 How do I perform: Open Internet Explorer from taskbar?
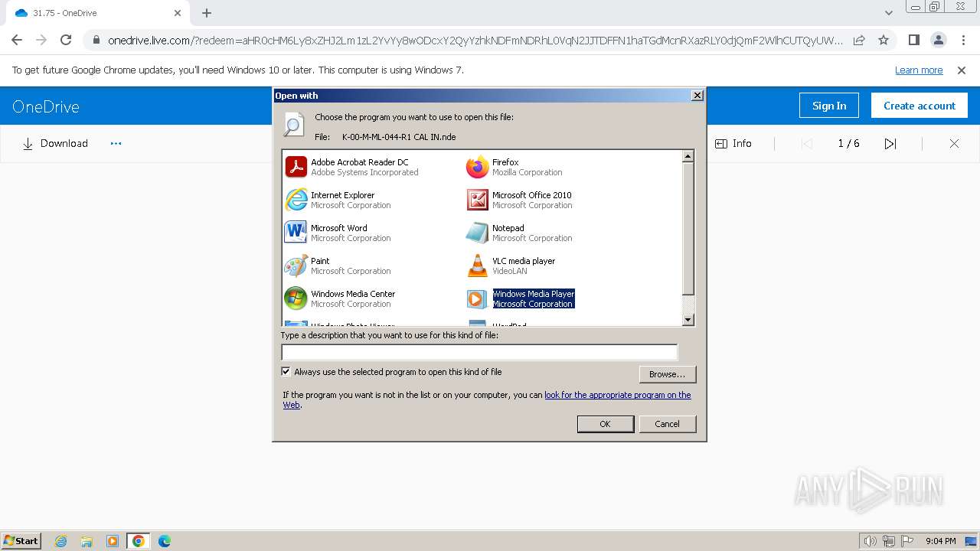click(x=61, y=541)
